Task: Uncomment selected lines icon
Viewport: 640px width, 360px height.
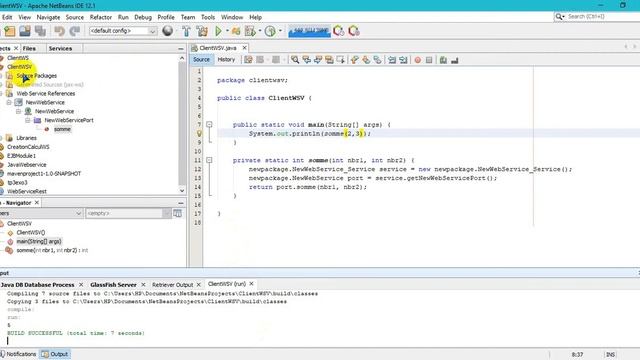Action: tap(455, 60)
